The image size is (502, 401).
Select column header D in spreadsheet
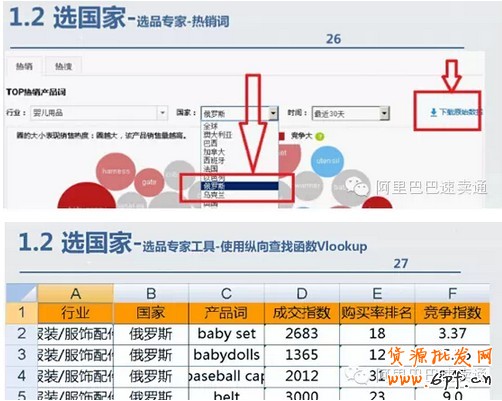302,293
